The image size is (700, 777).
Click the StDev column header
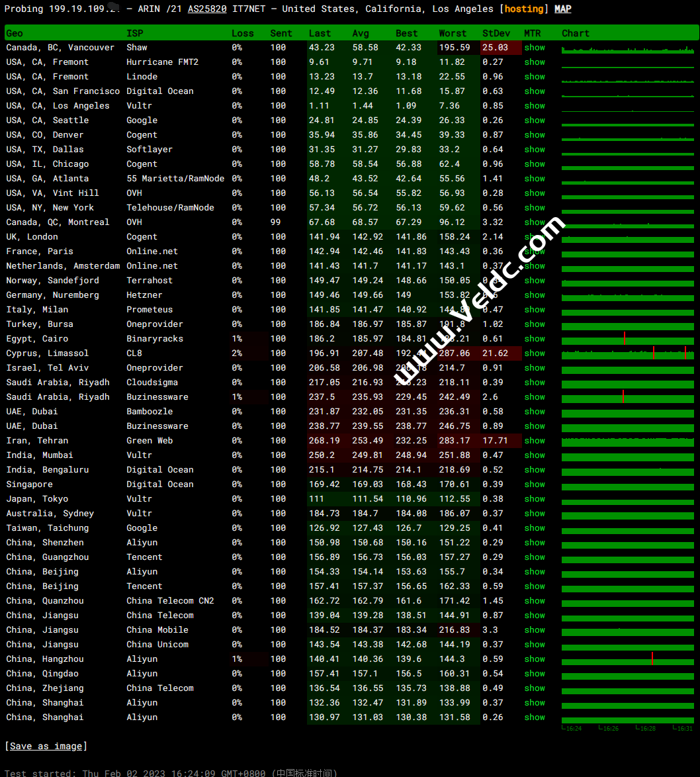[496, 33]
